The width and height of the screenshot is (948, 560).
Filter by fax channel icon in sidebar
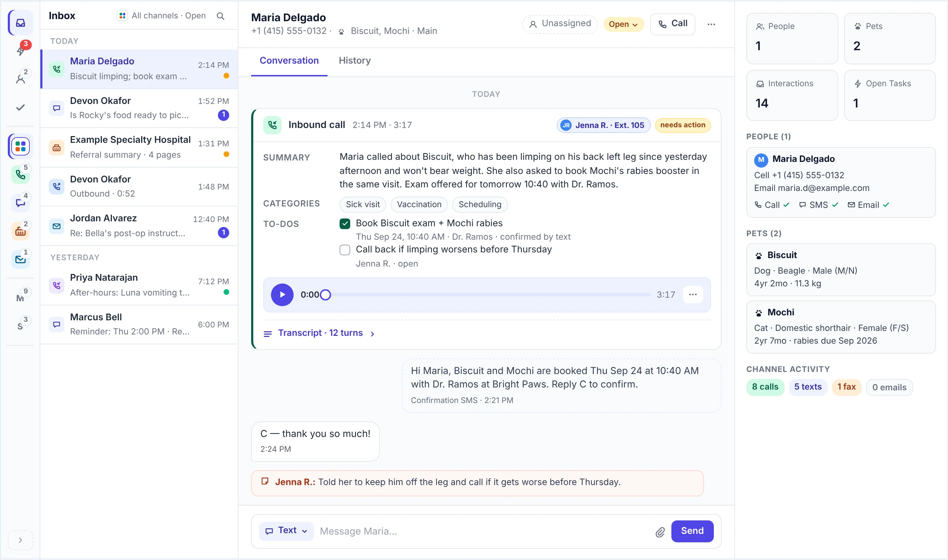(x=21, y=231)
